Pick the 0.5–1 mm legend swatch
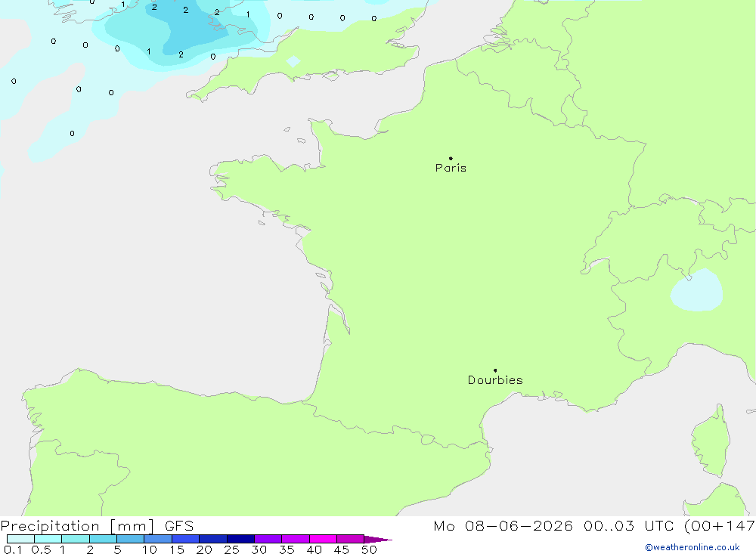Screen dimensions: 756x554 [48, 539]
